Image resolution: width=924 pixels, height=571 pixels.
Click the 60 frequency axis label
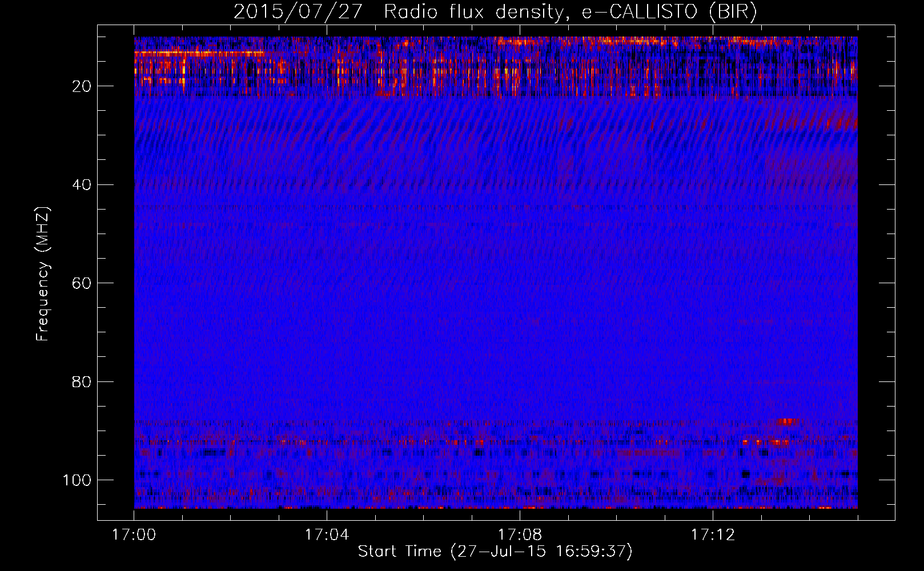click(x=82, y=283)
